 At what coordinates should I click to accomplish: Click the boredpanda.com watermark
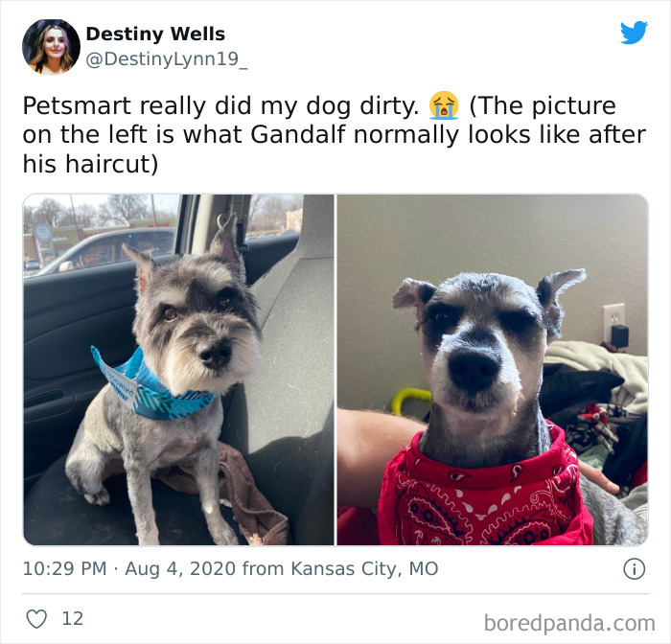pyautogui.click(x=569, y=623)
